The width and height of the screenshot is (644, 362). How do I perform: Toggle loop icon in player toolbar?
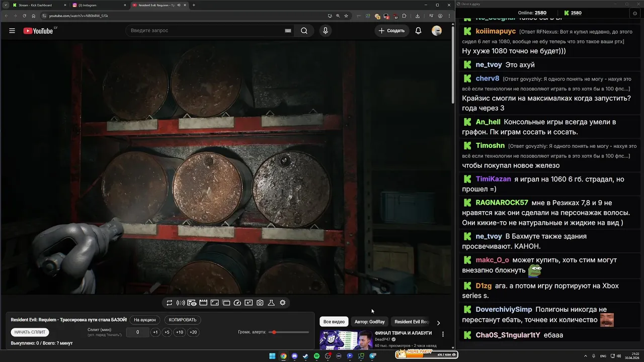point(170,303)
